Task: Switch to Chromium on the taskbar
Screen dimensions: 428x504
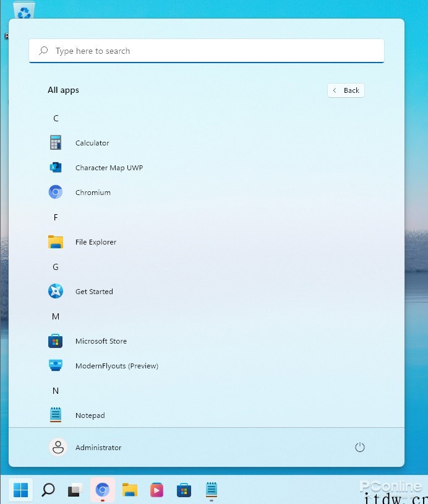Action: (x=103, y=490)
